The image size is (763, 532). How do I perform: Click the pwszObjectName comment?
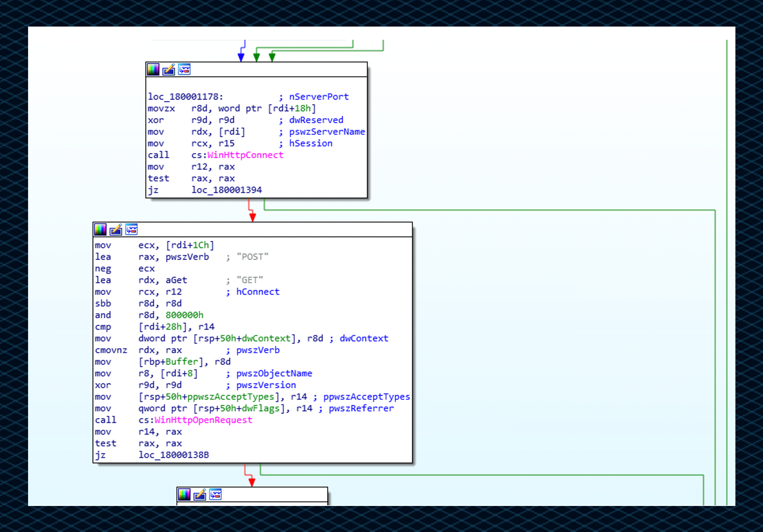(x=275, y=373)
